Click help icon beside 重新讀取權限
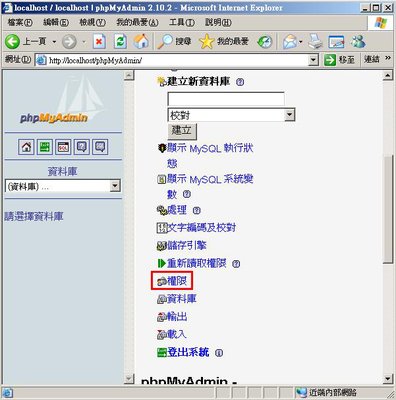The image size is (396, 400). 236,264
